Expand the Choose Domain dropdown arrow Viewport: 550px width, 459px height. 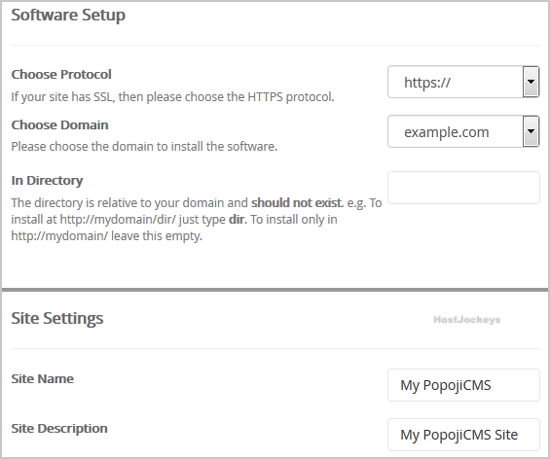(x=531, y=131)
